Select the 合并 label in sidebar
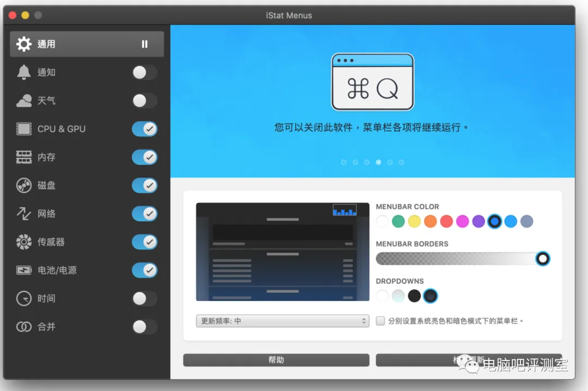The width and height of the screenshot is (588, 391). point(46,327)
